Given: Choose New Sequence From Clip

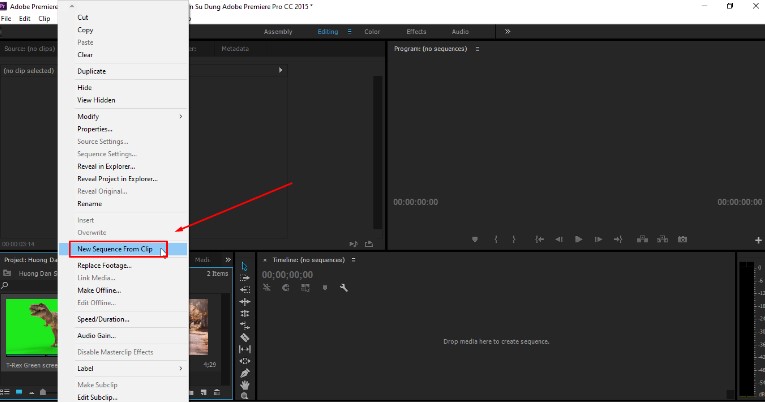Looking at the screenshot, I should [115, 248].
